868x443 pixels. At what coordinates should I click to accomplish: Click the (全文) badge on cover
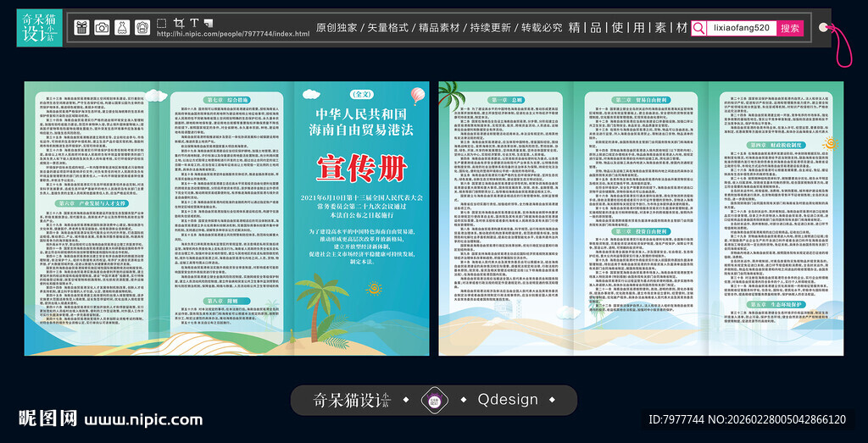point(361,95)
